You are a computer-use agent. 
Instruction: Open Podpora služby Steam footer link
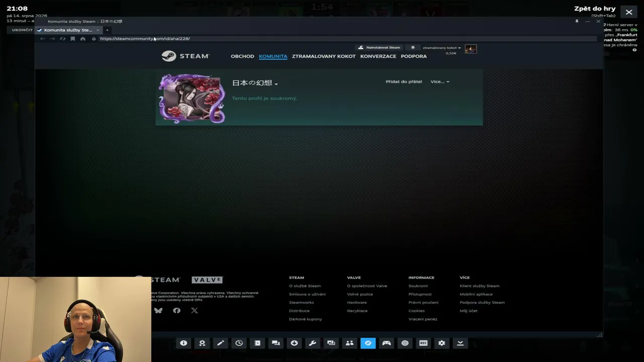[482, 303]
